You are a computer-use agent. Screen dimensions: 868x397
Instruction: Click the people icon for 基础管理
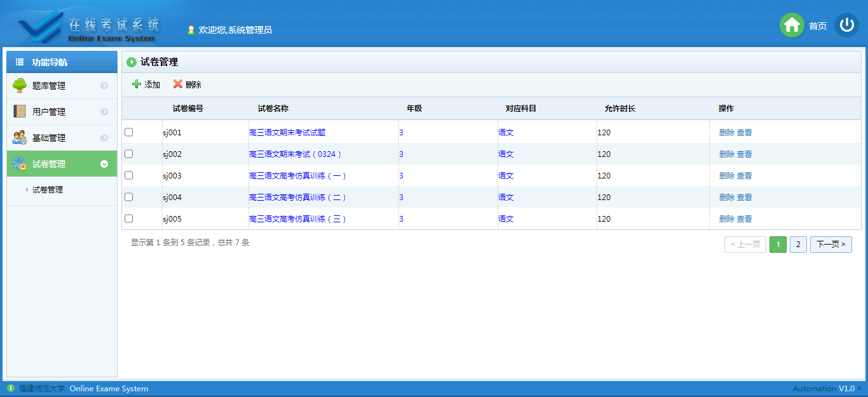(20, 138)
